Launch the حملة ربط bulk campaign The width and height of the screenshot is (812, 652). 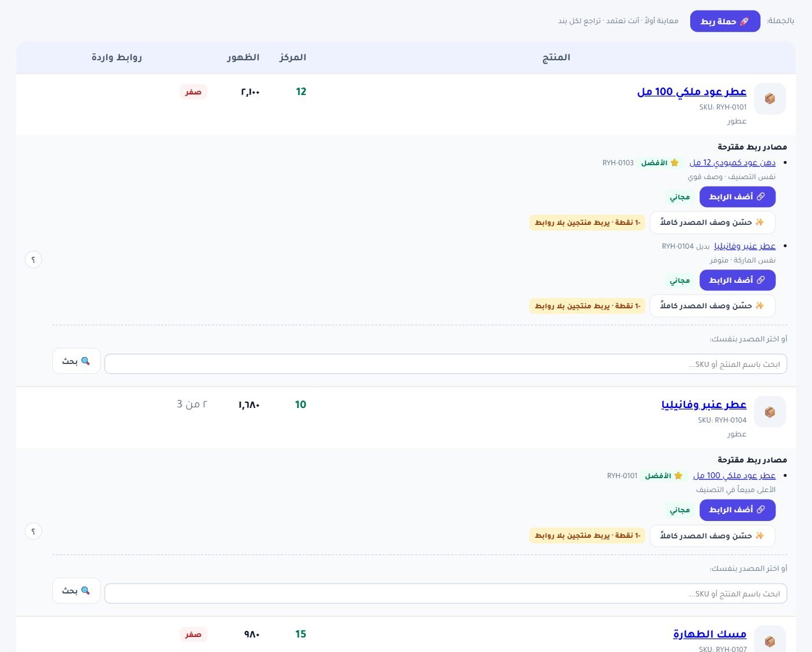click(725, 21)
